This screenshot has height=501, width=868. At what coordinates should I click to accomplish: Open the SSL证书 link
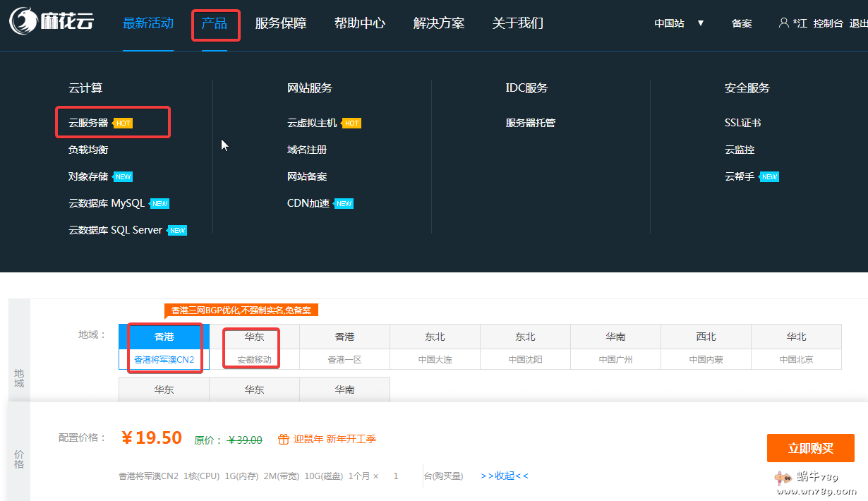click(x=742, y=123)
